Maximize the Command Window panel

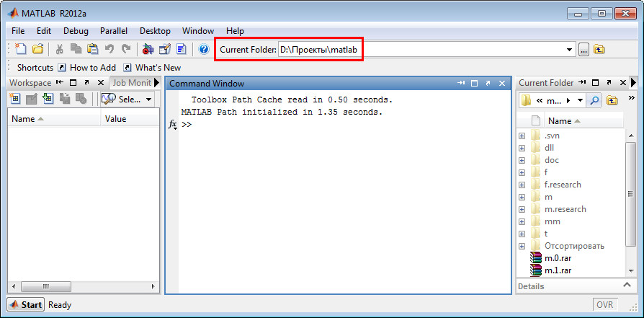(x=475, y=84)
